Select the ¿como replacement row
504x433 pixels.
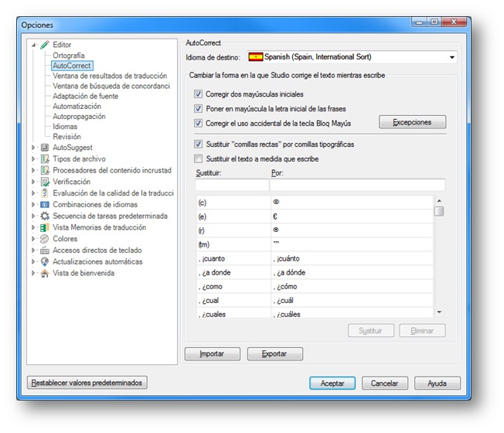click(x=315, y=286)
